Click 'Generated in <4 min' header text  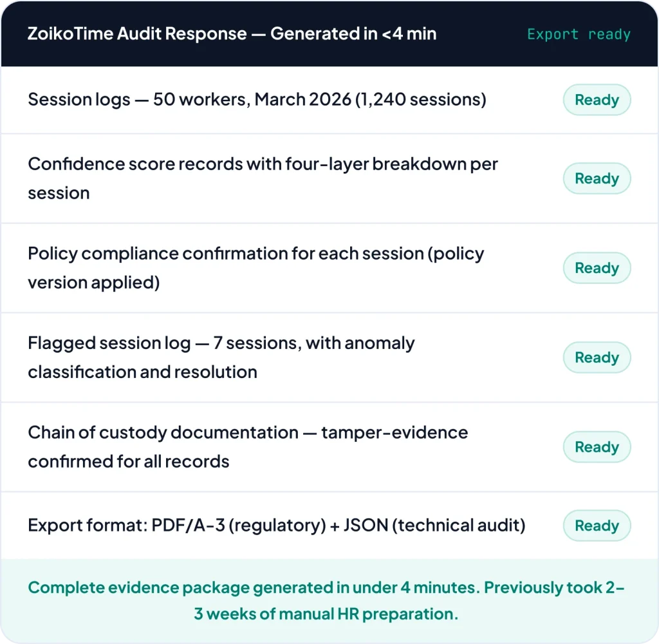click(353, 33)
